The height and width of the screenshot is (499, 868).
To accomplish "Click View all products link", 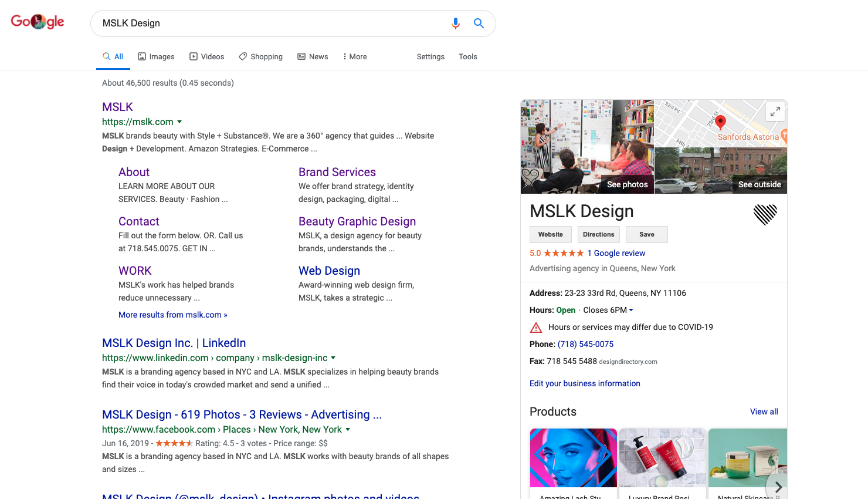I will tap(764, 412).
